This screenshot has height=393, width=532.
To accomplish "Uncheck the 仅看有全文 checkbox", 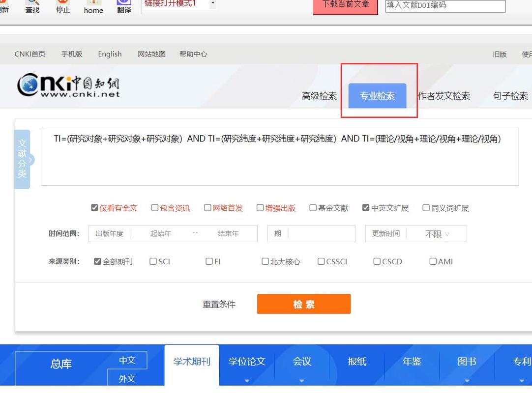I will 95,207.
